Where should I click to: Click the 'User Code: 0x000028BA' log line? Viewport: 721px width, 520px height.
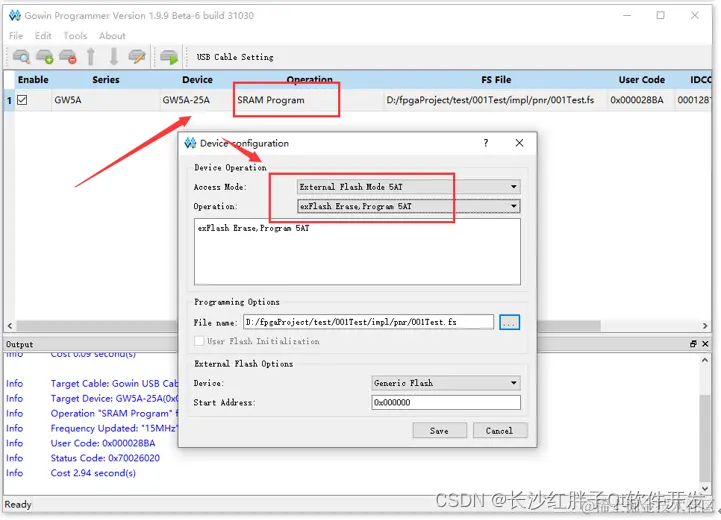pyautogui.click(x=103, y=443)
